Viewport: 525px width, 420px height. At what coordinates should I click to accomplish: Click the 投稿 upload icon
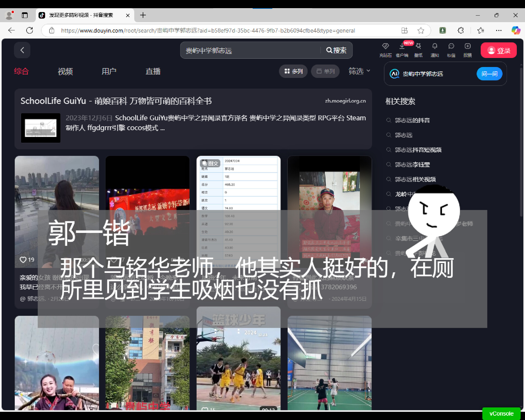[468, 50]
